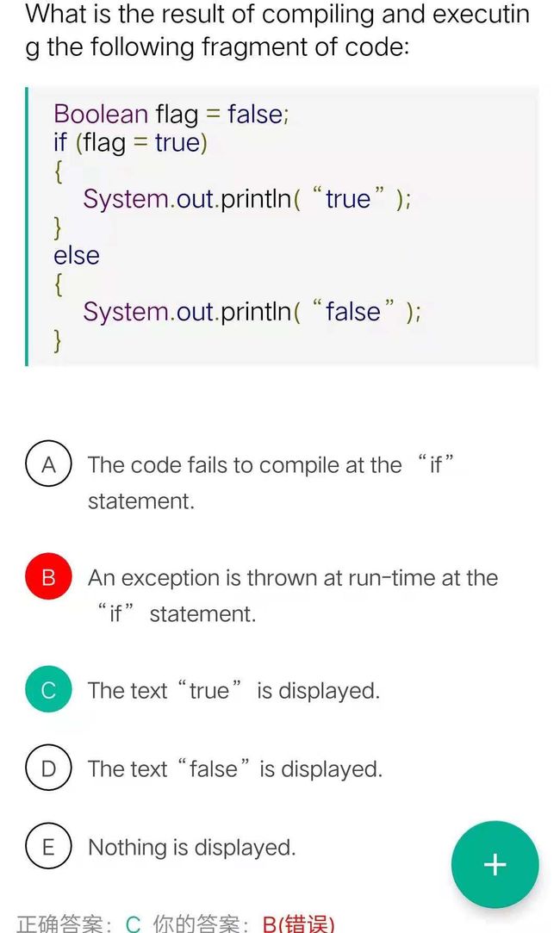This screenshot has height=933, width=560.
Task: Click text "The code fails to compile"
Action: point(213,464)
